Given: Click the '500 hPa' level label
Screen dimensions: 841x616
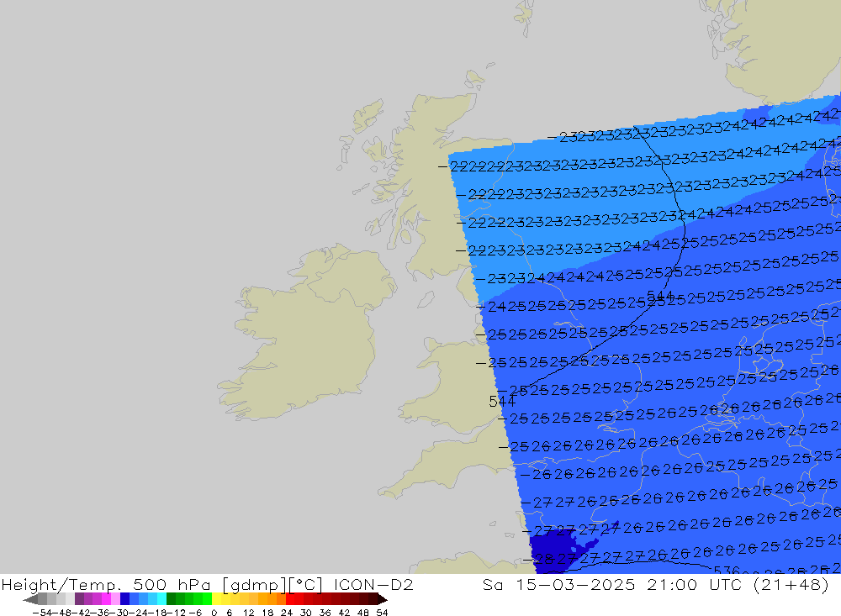Looking at the screenshot, I should pyautogui.click(x=172, y=584).
